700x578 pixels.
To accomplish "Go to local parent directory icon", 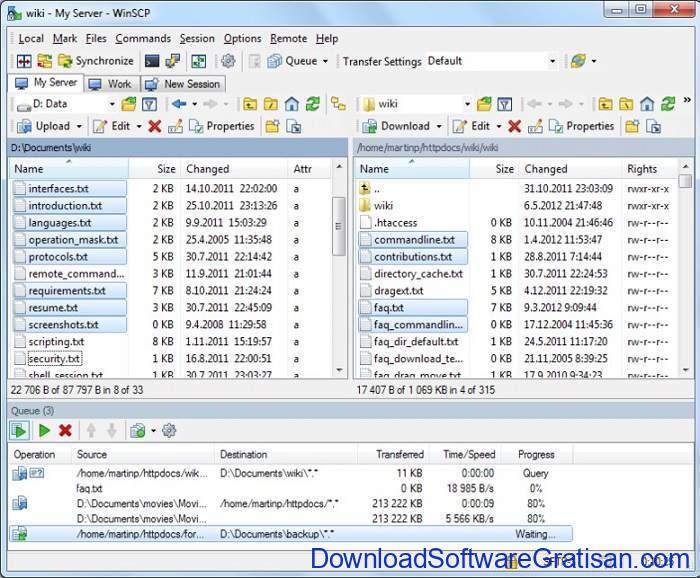I will (250, 104).
